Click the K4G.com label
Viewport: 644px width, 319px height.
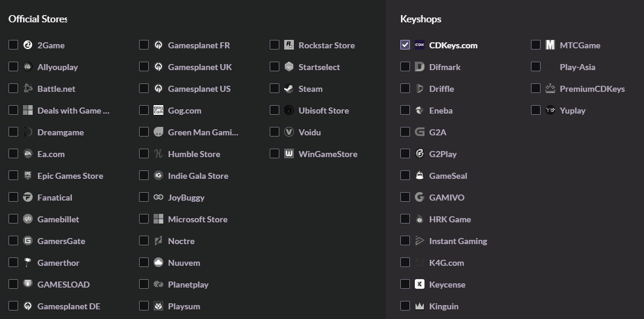(446, 263)
